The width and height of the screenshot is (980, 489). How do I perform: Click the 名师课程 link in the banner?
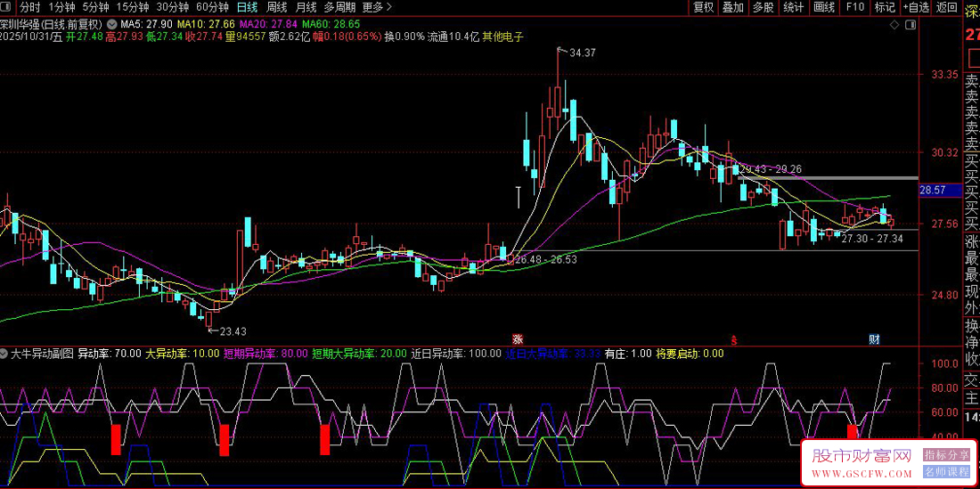pyautogui.click(x=946, y=470)
